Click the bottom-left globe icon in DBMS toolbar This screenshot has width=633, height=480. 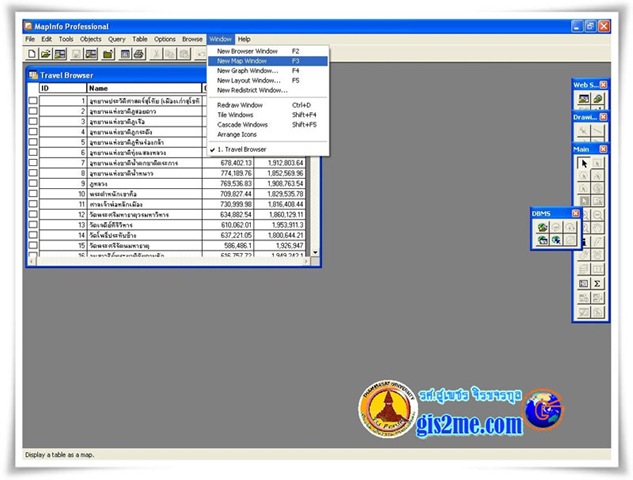point(542,240)
